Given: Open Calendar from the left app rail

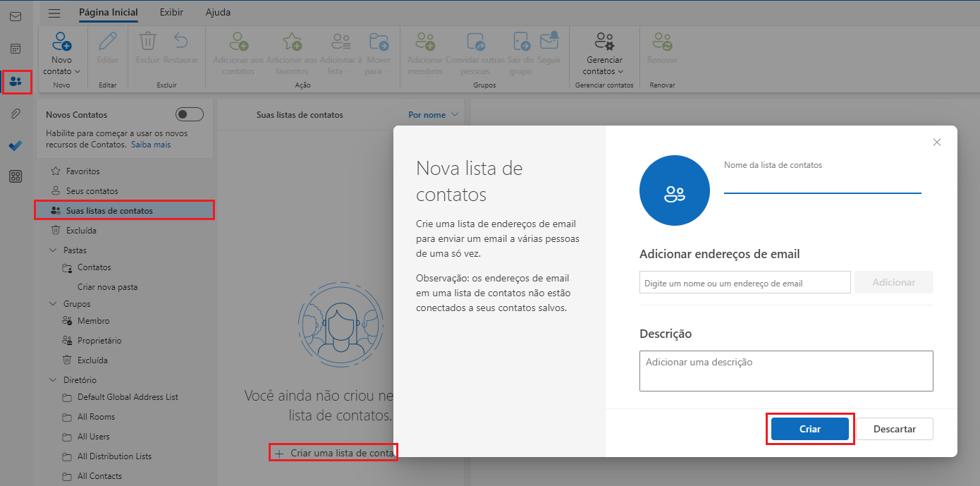Looking at the screenshot, I should pyautogui.click(x=16, y=49).
